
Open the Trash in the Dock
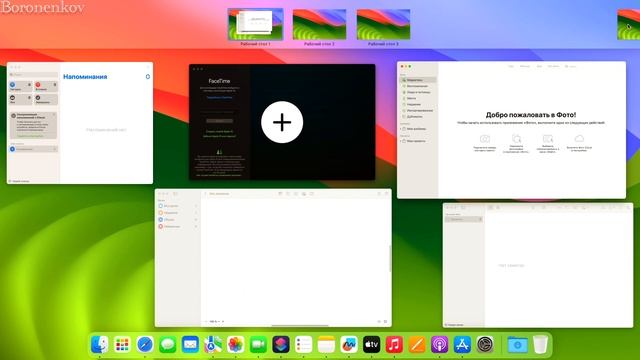(x=540, y=345)
